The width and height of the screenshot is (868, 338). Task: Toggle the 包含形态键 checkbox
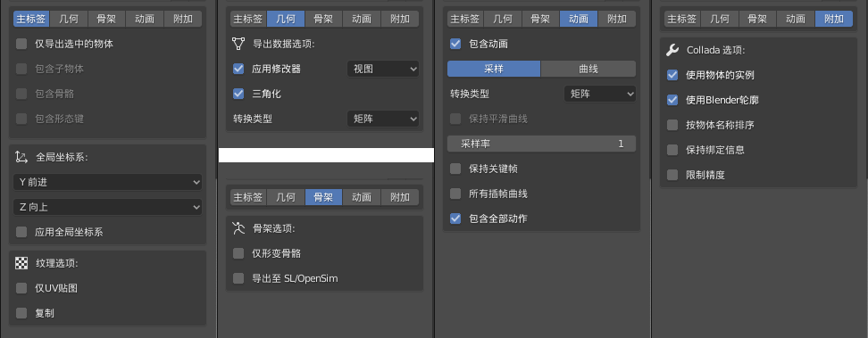point(21,119)
